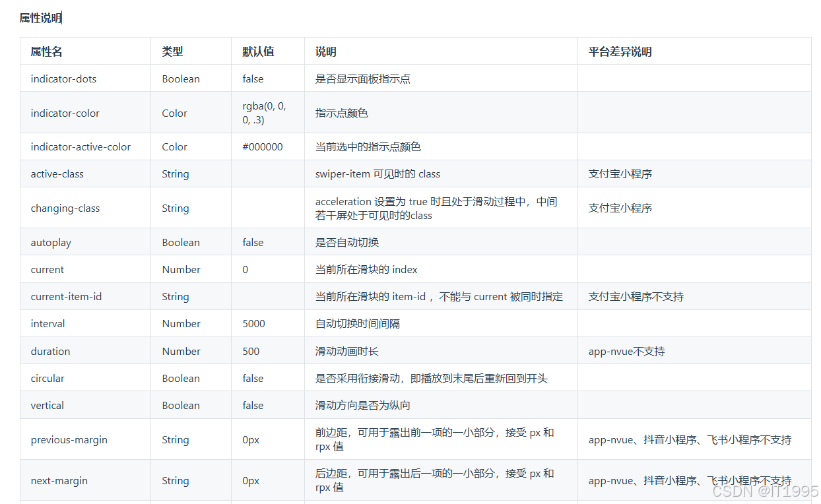Select Boolean type in vertical row
Screen dimensions: 821x504
pyautogui.click(x=181, y=405)
